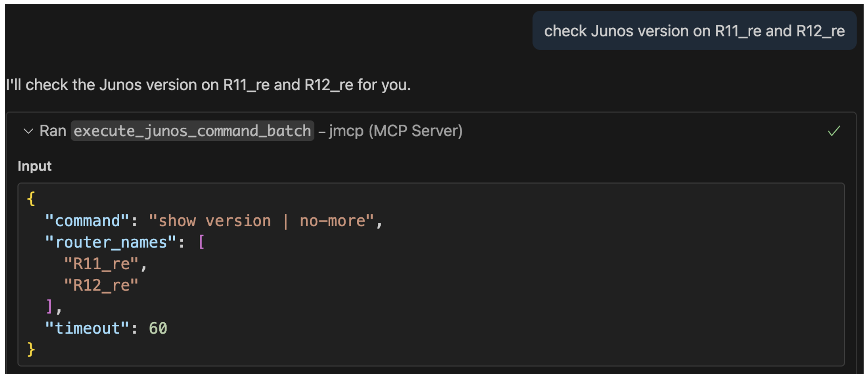Click the green success checkmark icon
This screenshot has width=868, height=379.
[834, 131]
